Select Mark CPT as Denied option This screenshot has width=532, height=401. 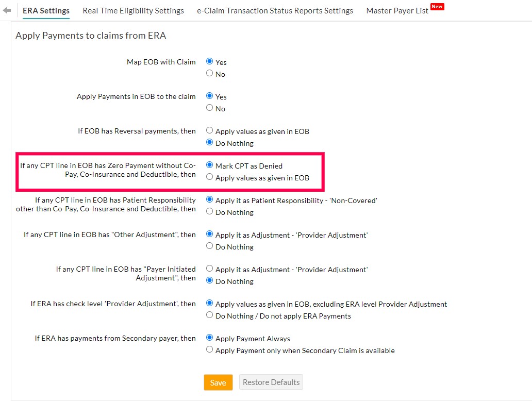tap(209, 165)
